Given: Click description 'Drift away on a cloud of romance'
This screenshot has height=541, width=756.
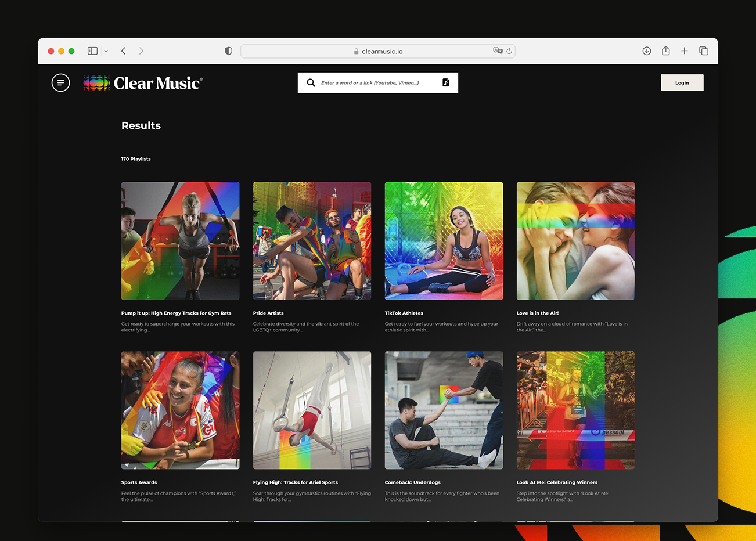Looking at the screenshot, I should [572, 327].
